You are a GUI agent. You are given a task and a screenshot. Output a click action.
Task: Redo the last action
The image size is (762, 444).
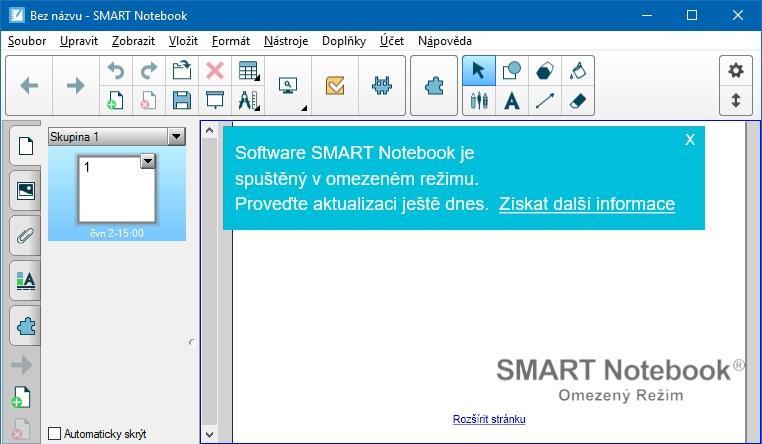click(149, 71)
